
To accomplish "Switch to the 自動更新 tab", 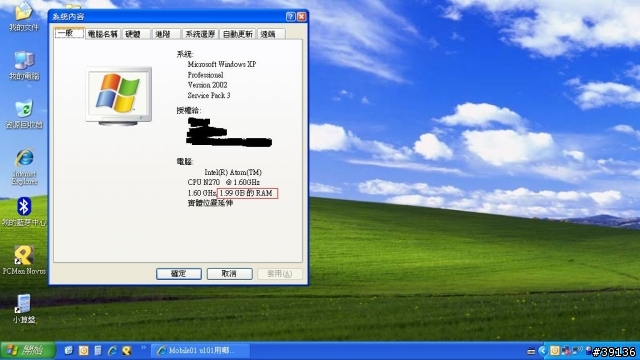I will coord(238,34).
